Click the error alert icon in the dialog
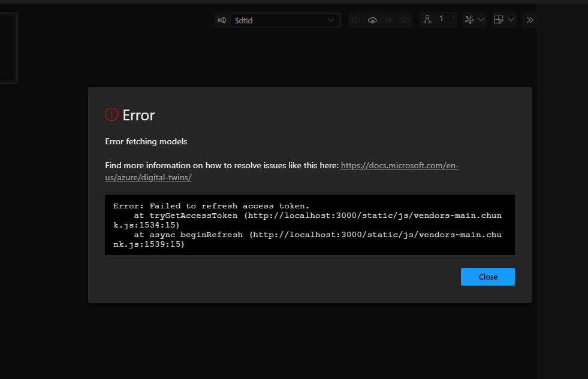Screen dimensions: 588x379 pos(111,114)
